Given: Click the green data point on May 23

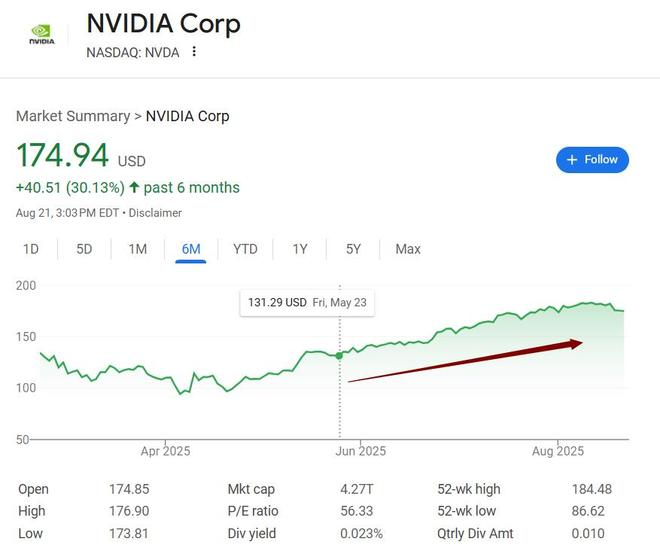Looking at the screenshot, I should (x=339, y=356).
